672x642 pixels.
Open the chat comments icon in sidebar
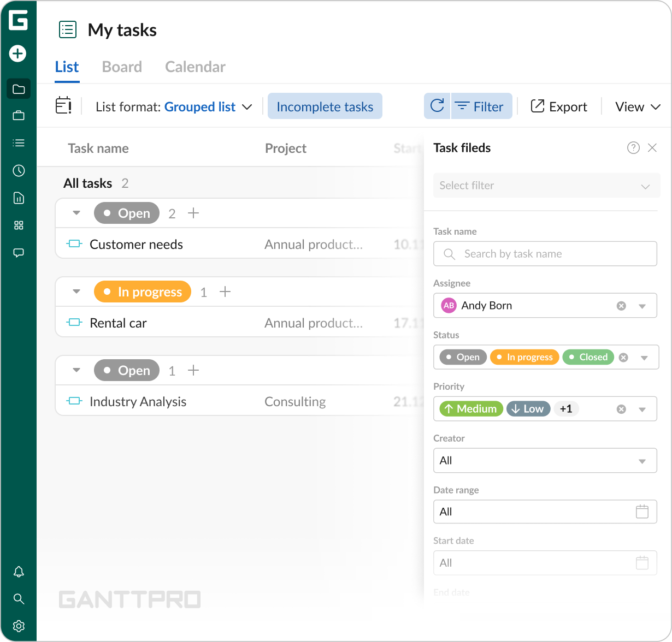tap(19, 253)
